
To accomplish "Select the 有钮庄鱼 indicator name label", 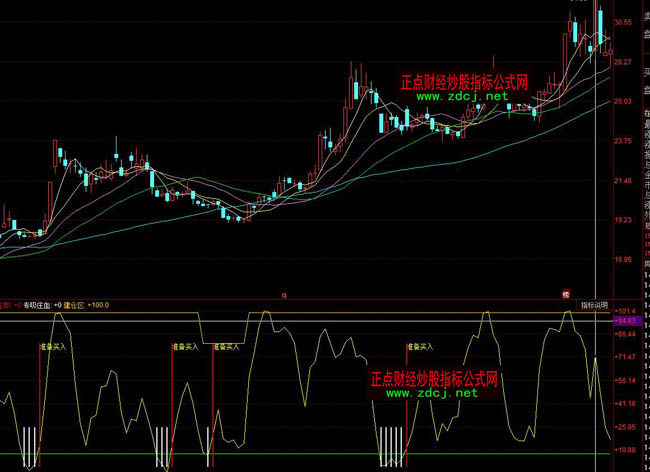I will (x=36, y=304).
